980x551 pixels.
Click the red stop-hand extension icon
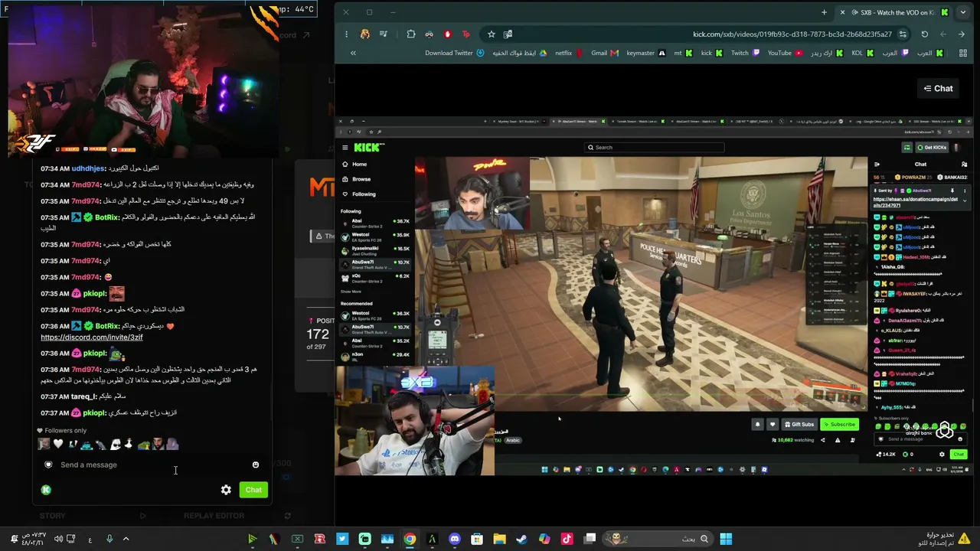tap(447, 34)
